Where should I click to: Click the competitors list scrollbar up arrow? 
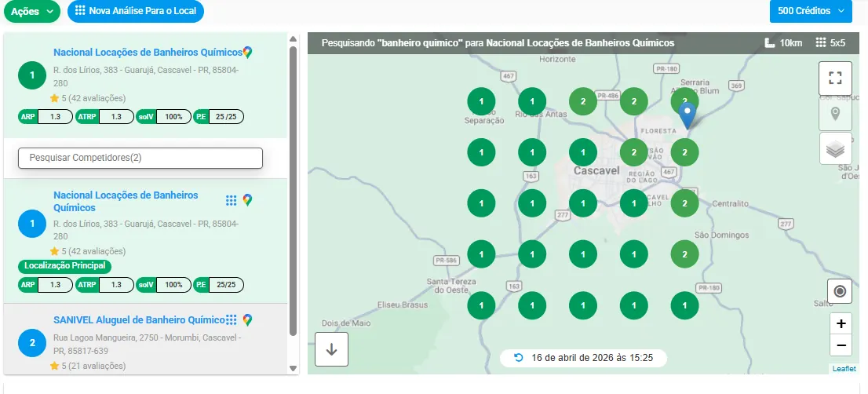(x=294, y=38)
